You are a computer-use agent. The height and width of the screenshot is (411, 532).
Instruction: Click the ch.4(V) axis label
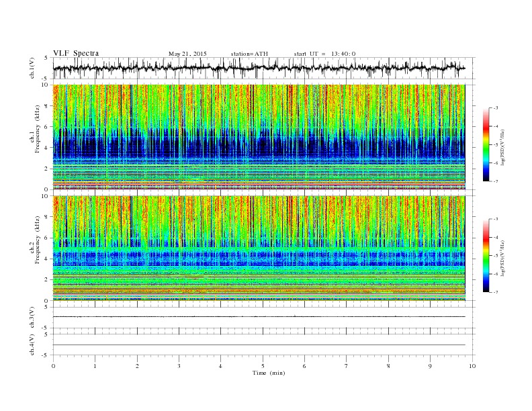point(32,345)
